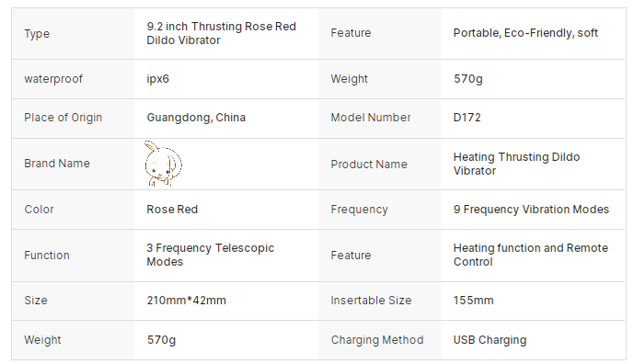Viewport: 634px width, 364px height.
Task: Click the Frequency label cell
Action: pos(380,210)
